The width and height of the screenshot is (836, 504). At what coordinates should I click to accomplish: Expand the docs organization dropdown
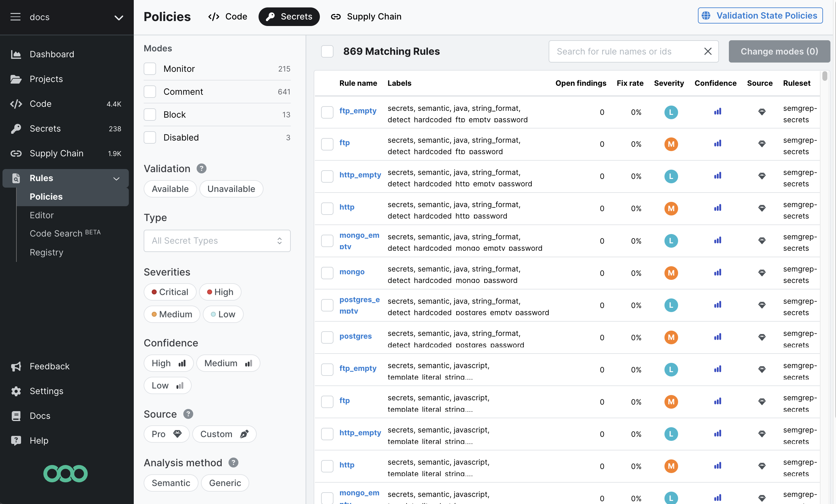point(118,17)
